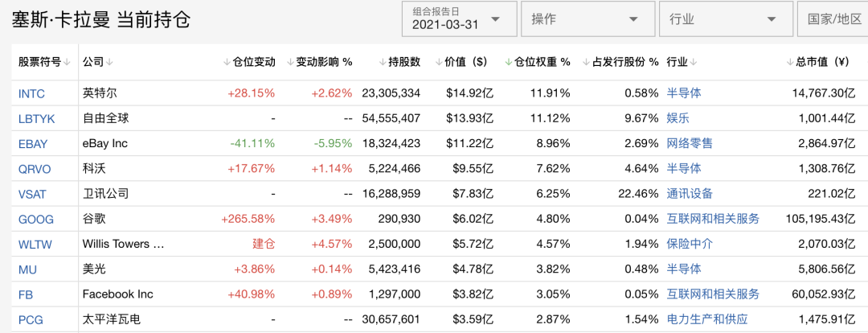Sort table by 变动影响 % column
The width and height of the screenshot is (868, 333).
pyautogui.click(x=319, y=62)
